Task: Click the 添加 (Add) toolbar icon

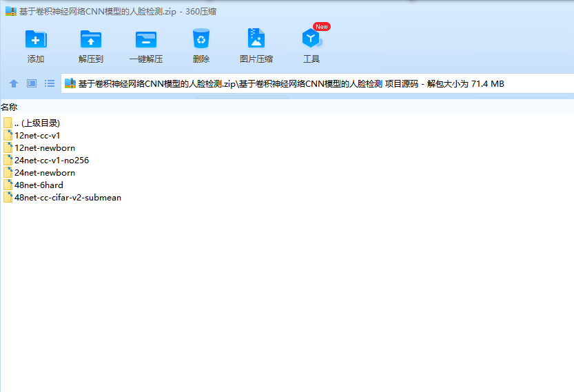Action: 36,39
